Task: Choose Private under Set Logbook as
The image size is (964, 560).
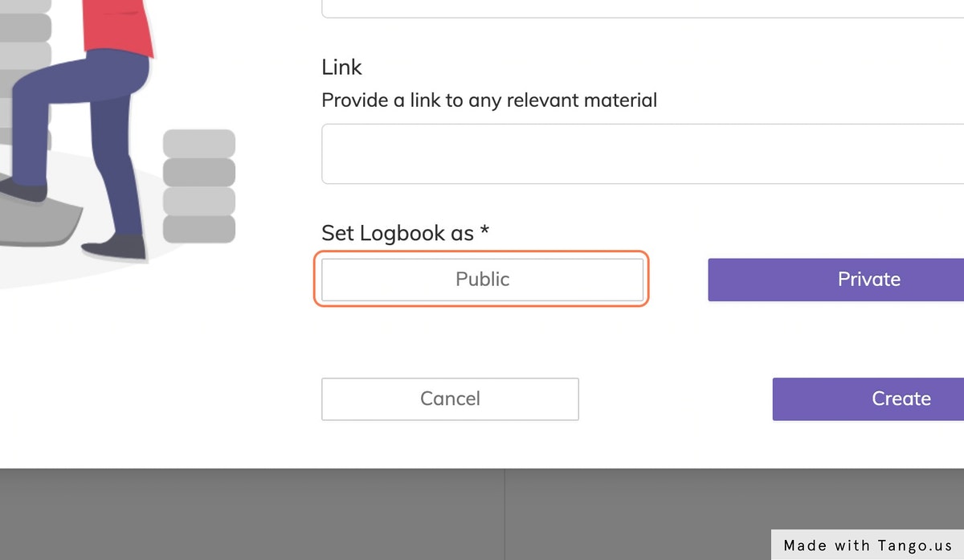Action: [x=868, y=279]
